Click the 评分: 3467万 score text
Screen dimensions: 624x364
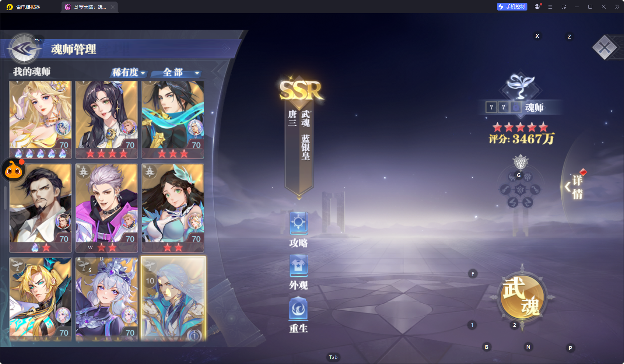click(x=522, y=139)
